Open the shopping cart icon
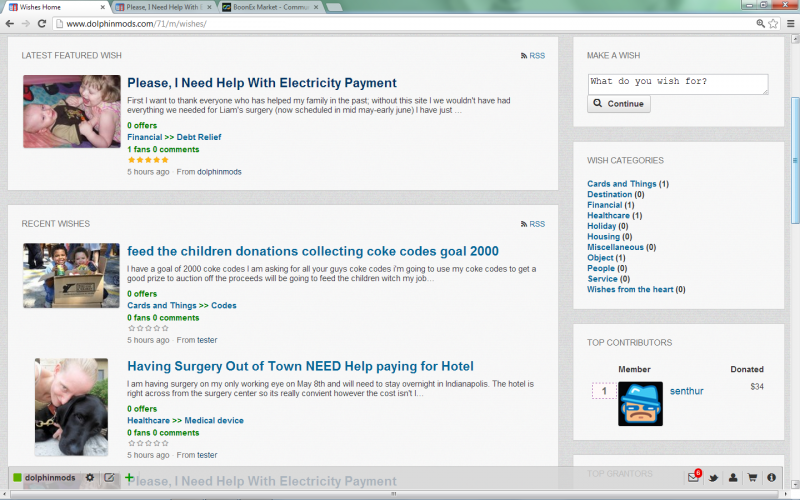 (x=752, y=478)
